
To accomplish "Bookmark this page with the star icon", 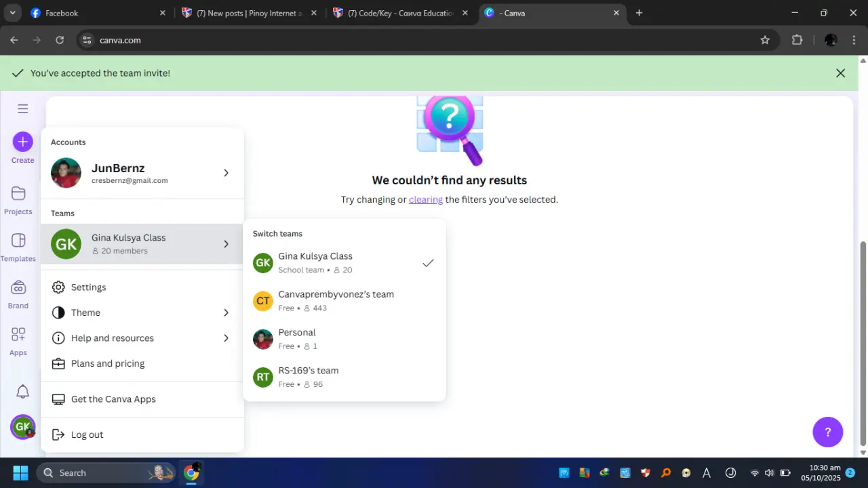I will (x=765, y=40).
